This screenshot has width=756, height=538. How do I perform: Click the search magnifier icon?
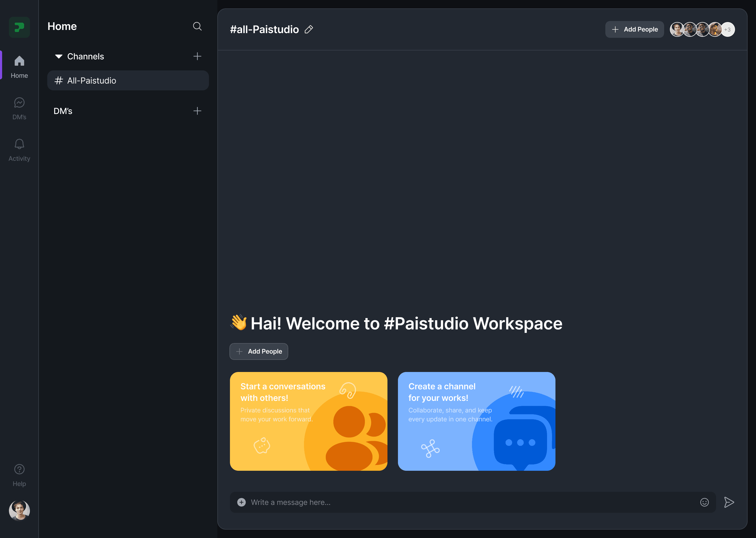pyautogui.click(x=197, y=26)
